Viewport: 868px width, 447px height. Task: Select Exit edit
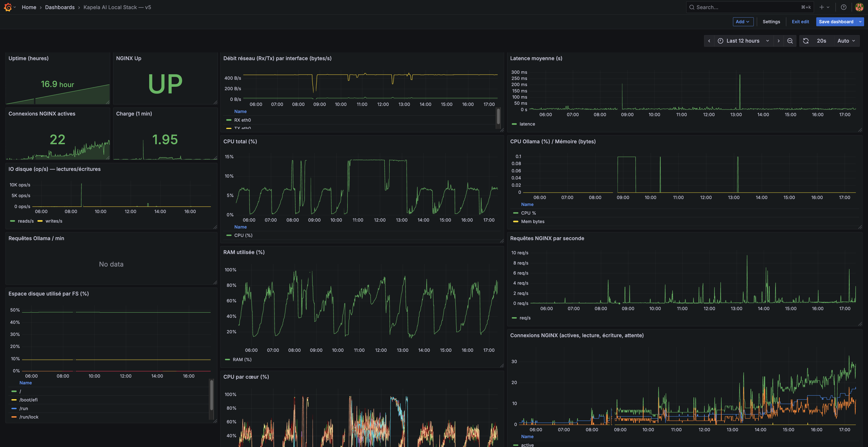pos(800,22)
